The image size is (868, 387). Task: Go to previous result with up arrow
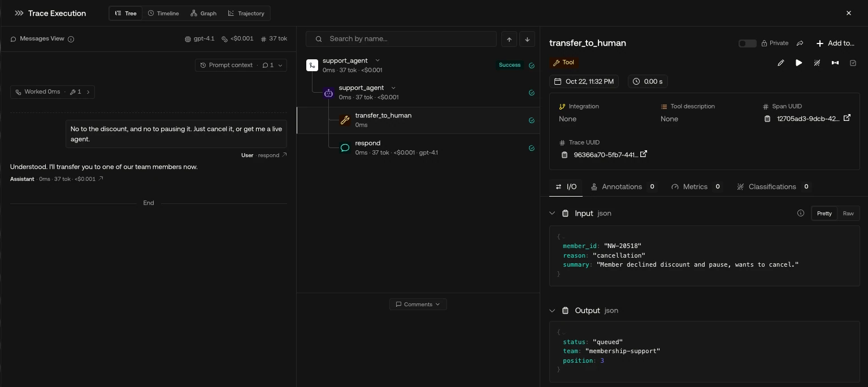pyautogui.click(x=509, y=39)
